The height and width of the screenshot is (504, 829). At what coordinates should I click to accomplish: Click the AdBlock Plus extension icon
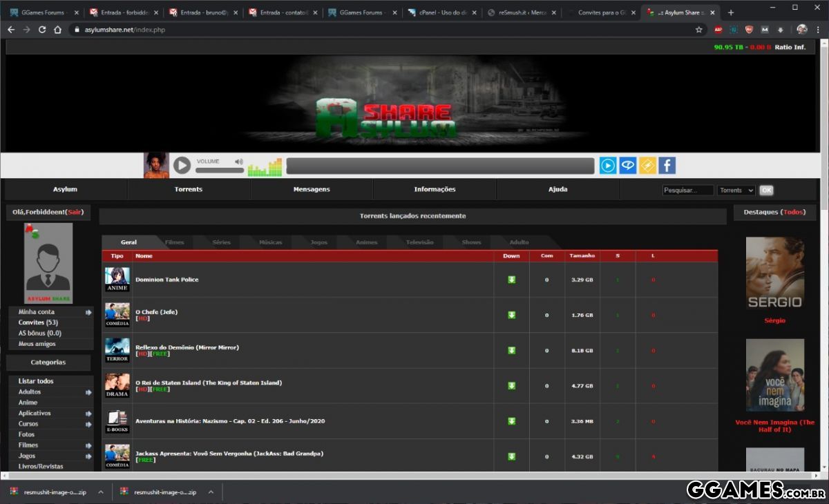coord(718,30)
